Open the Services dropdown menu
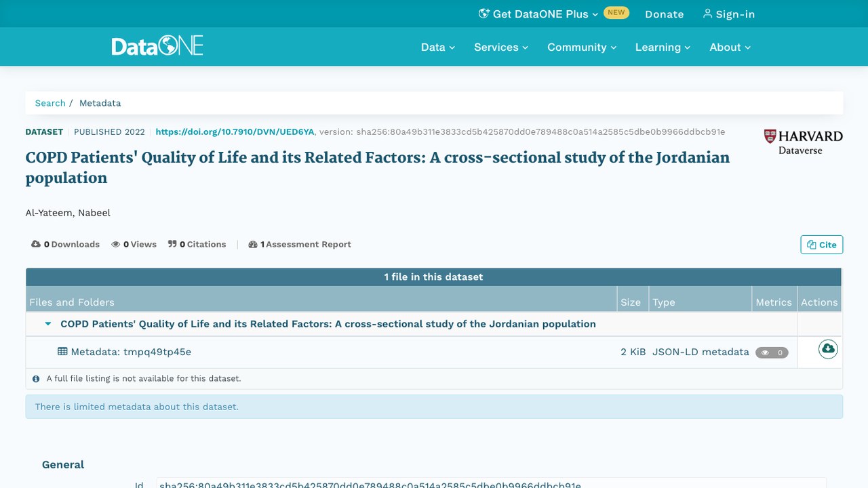This screenshot has height=488, width=868. tap(501, 47)
